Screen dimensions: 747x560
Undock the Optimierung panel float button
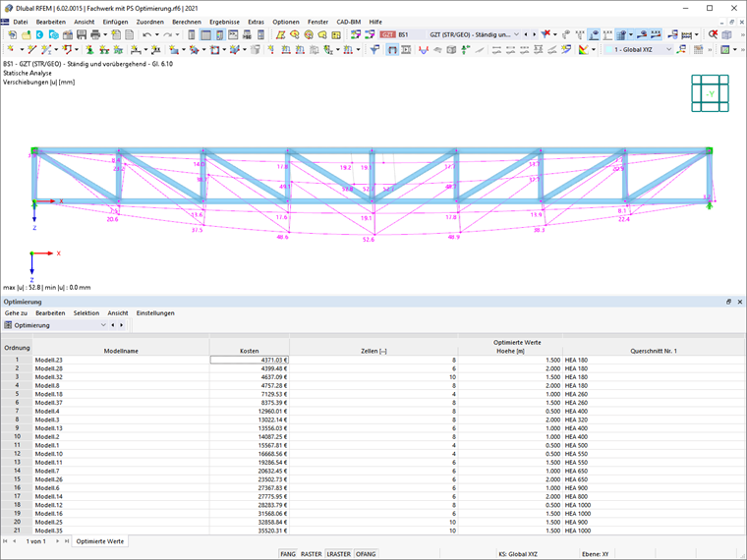pos(728,302)
